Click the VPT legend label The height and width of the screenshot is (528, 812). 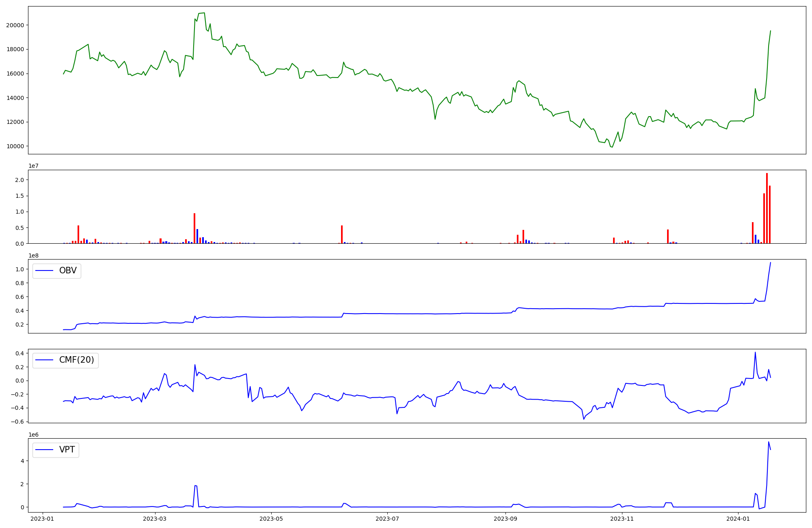(67, 450)
